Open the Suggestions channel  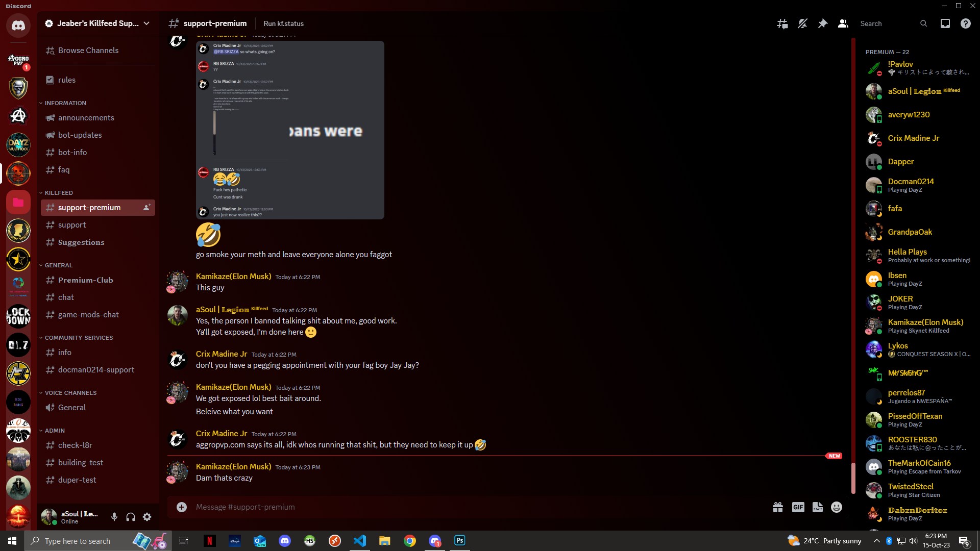point(98,242)
